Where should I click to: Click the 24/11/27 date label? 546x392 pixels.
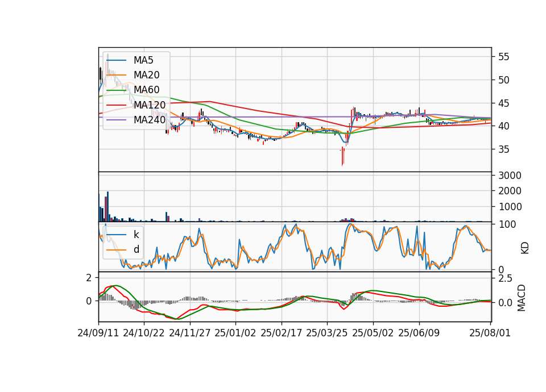coord(190,333)
